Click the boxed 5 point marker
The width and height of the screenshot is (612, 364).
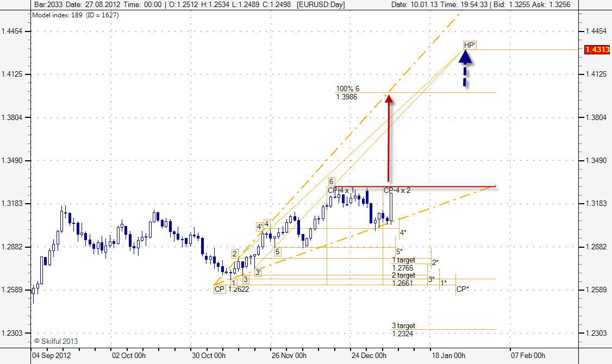coord(277,252)
